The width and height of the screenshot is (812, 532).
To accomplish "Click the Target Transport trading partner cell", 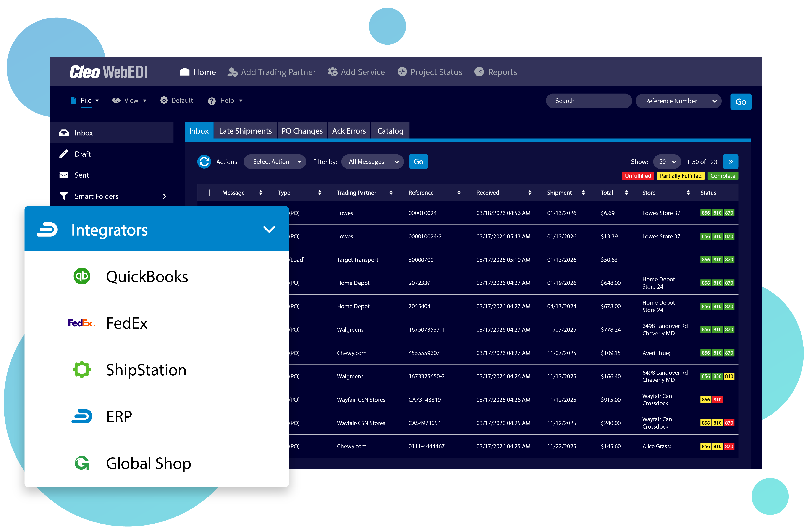I will pos(357,260).
